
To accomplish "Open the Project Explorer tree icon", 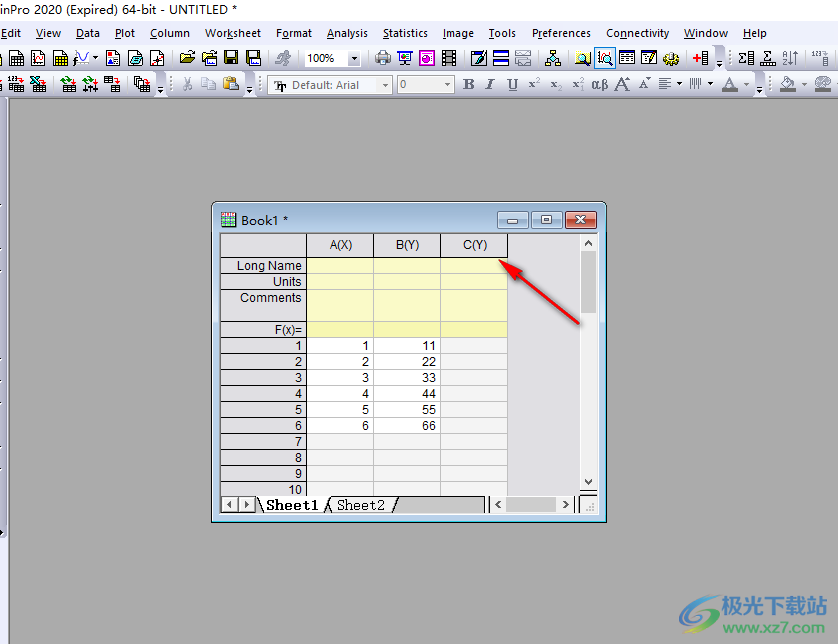I will pos(553,58).
